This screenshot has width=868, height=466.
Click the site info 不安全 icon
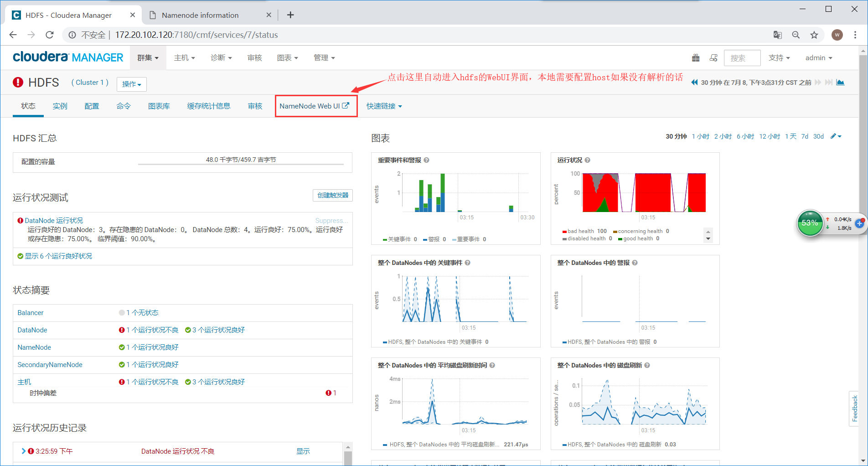(72, 35)
